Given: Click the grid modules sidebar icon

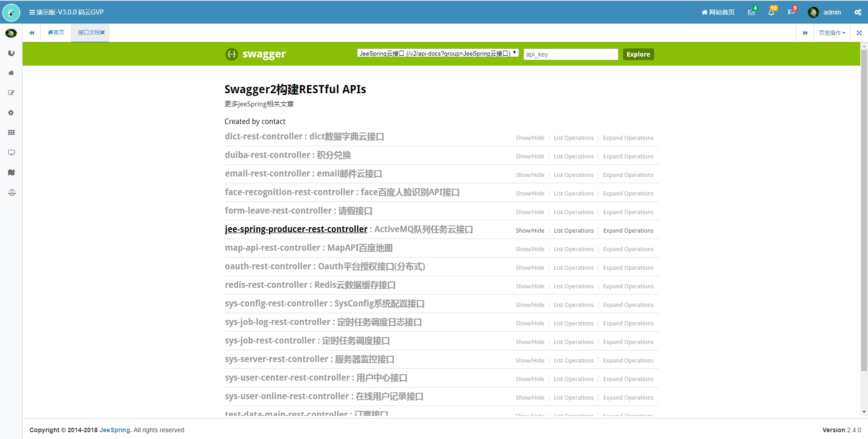Looking at the screenshot, I should 11,133.
